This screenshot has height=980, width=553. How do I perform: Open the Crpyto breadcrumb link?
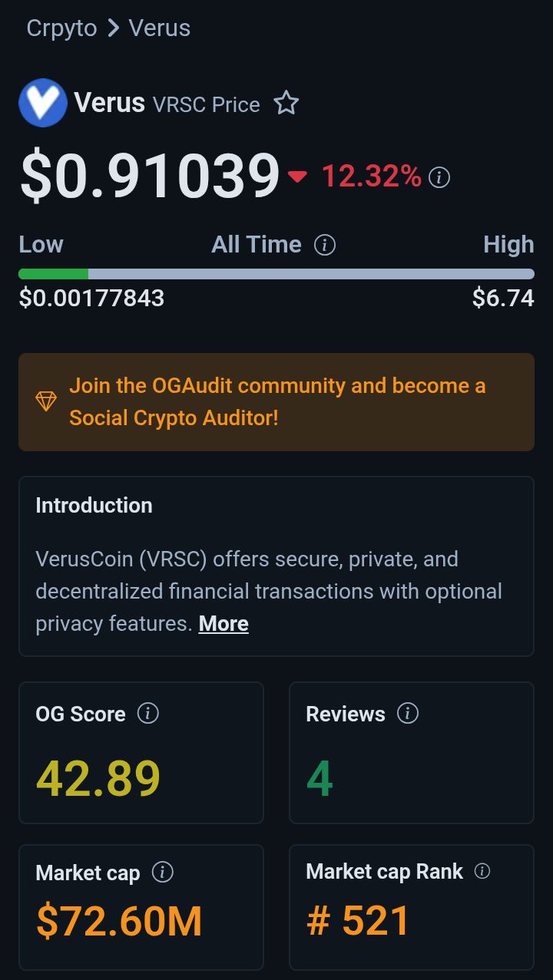(x=61, y=28)
